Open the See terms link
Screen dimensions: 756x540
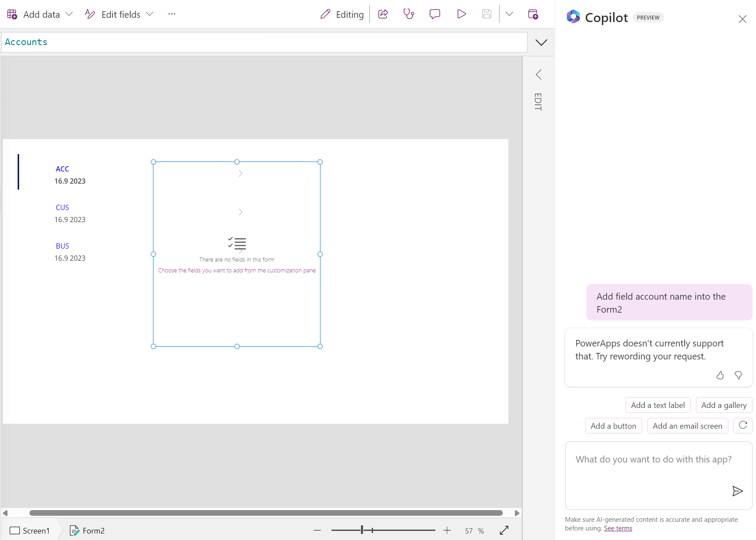(x=618, y=528)
